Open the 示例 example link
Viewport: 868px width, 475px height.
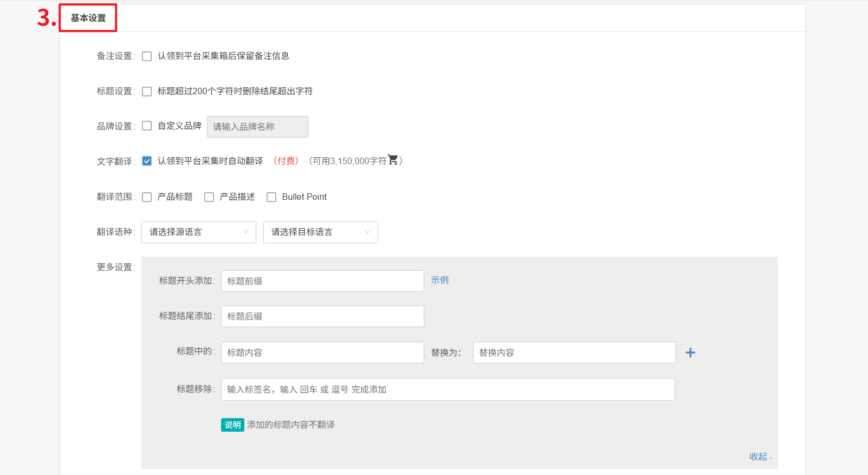point(439,280)
